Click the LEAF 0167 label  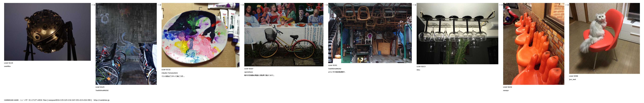point(249,69)
